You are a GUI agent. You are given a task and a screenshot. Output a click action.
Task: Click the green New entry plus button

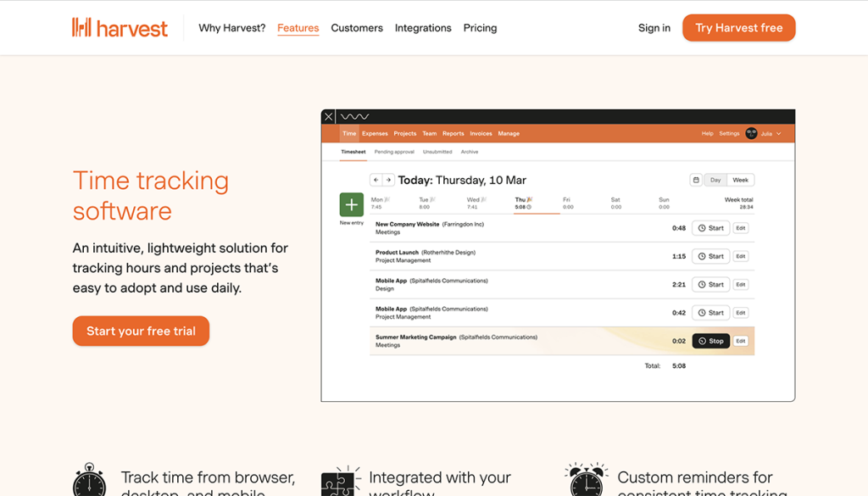coord(352,205)
